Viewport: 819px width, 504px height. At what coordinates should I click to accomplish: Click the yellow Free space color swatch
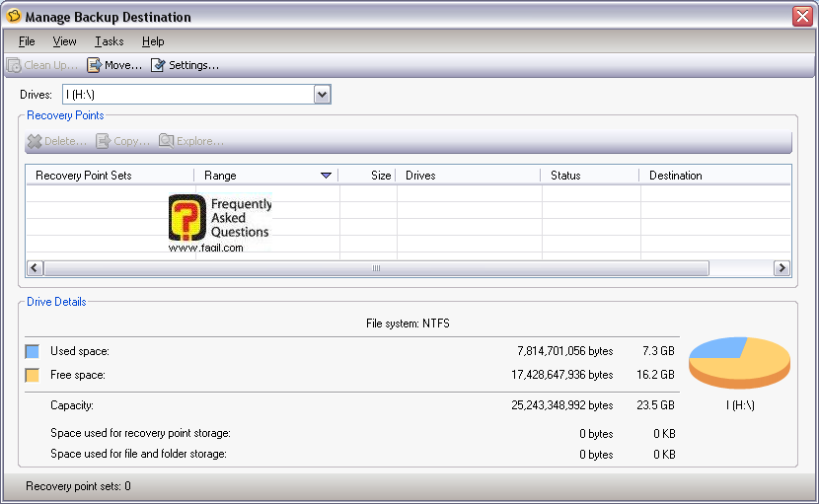[33, 375]
